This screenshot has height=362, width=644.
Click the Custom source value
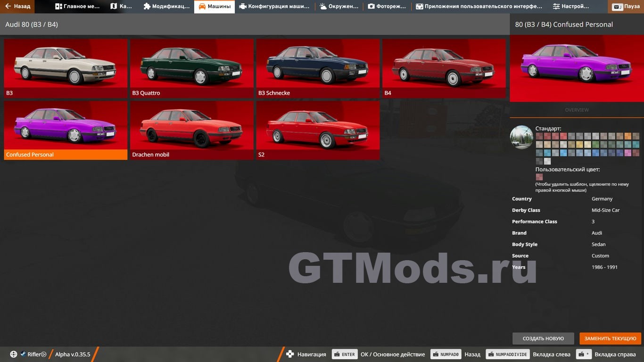pyautogui.click(x=600, y=255)
